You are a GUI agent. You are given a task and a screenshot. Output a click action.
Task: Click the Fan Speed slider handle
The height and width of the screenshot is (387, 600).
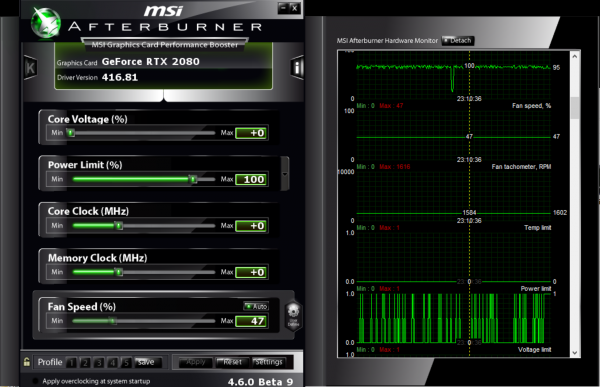(x=113, y=321)
